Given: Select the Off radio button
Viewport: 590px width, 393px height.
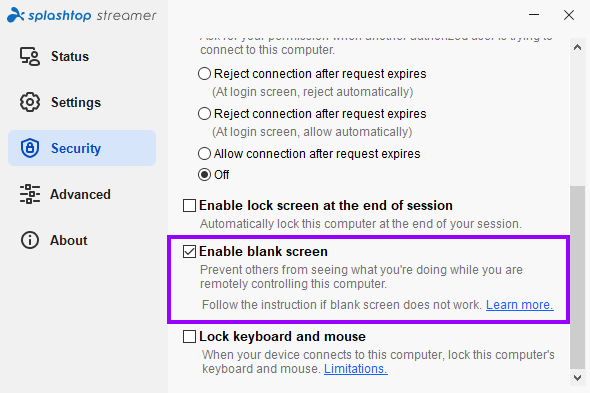Looking at the screenshot, I should (204, 175).
